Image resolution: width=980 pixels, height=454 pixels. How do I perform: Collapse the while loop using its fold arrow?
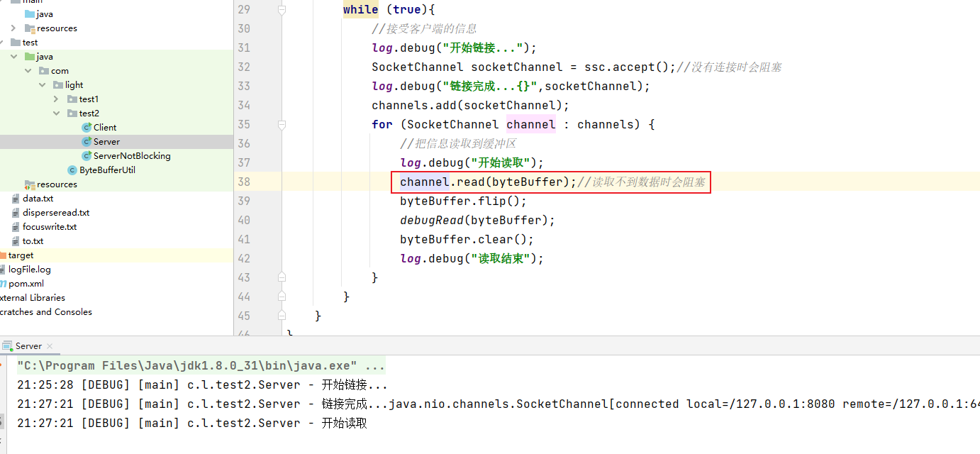pos(282,9)
